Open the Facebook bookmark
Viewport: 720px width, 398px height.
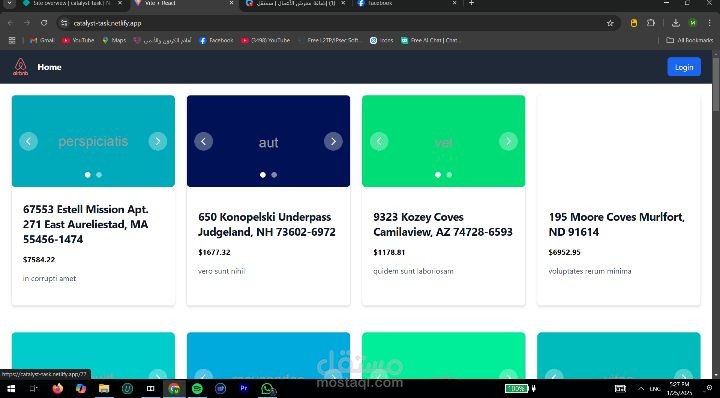tap(216, 40)
